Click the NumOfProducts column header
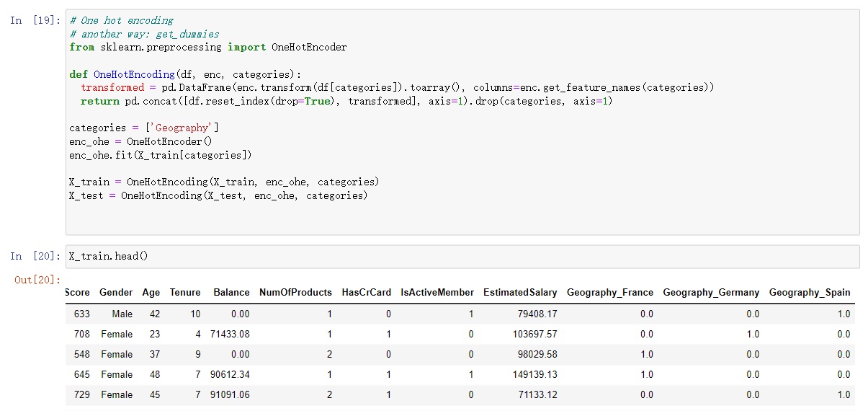Screen dimensions: 868x411 click(295, 292)
